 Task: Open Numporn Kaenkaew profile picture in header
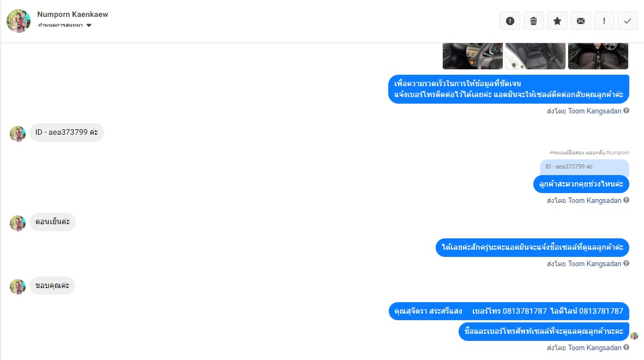pyautogui.click(x=19, y=21)
